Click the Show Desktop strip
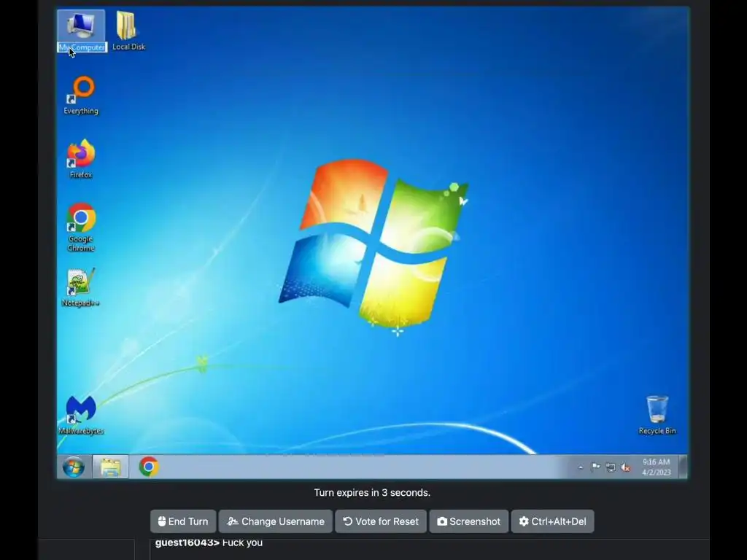The image size is (747, 560). click(683, 467)
